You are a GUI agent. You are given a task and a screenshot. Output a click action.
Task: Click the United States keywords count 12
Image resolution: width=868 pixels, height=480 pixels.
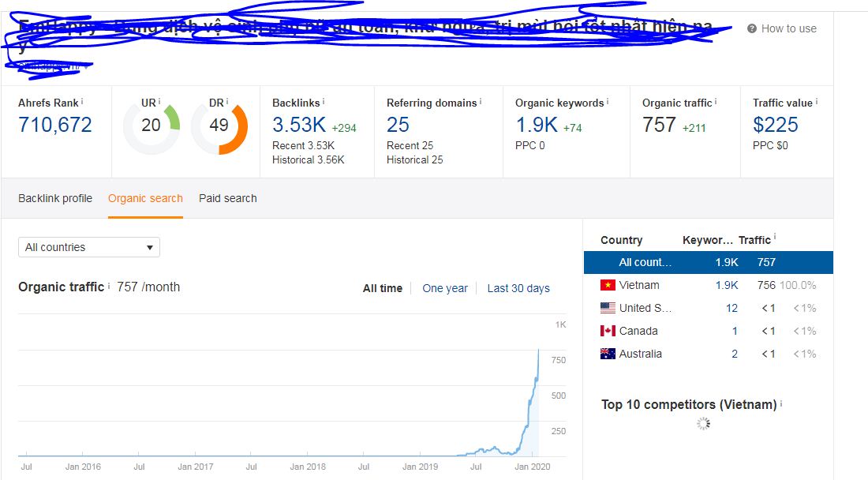pos(731,308)
